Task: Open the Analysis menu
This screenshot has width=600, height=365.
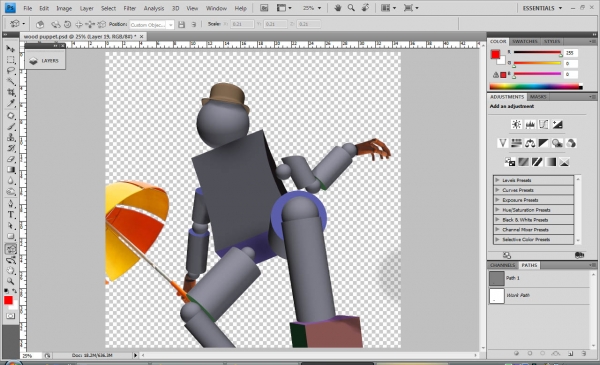Action: click(153, 8)
